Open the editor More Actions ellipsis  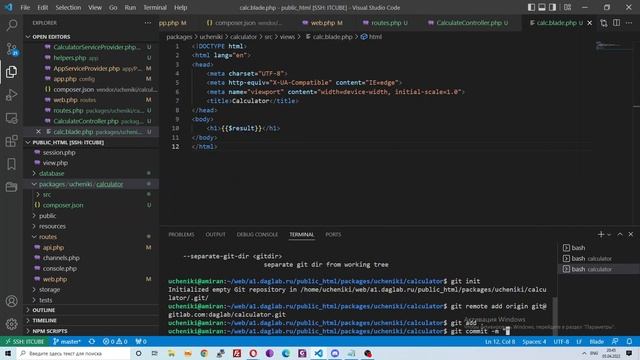[x=629, y=23]
